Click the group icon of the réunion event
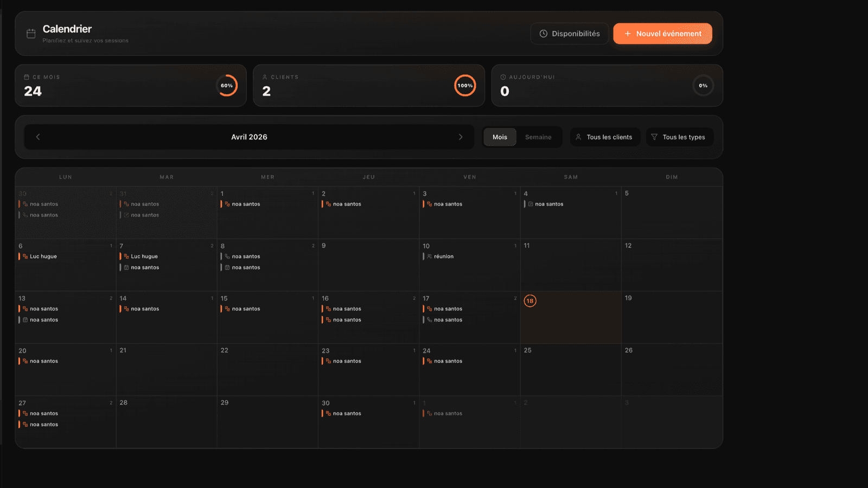The height and width of the screenshot is (488, 868). tap(429, 256)
